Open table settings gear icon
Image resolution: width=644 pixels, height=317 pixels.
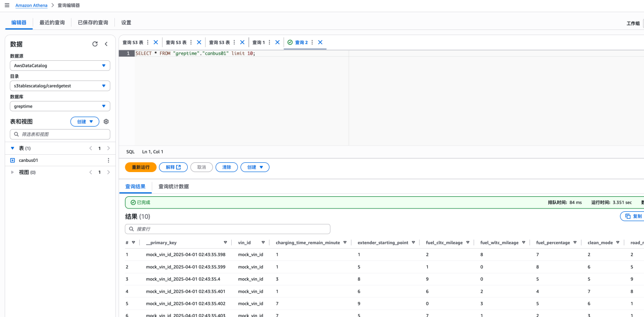tap(106, 122)
